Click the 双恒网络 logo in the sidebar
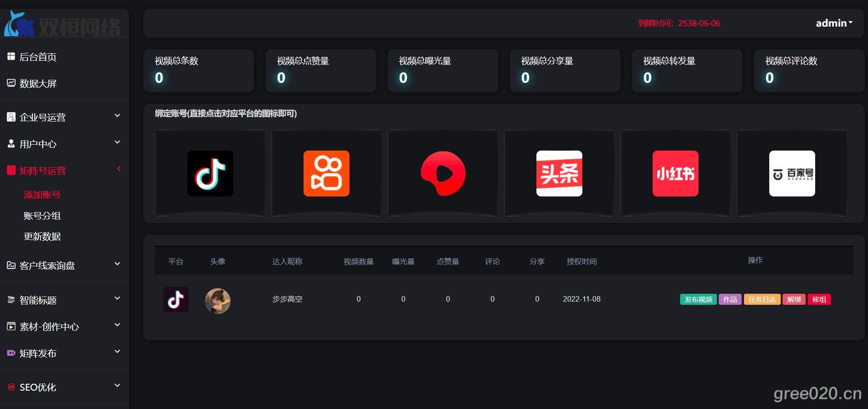The image size is (868, 409). (x=63, y=24)
